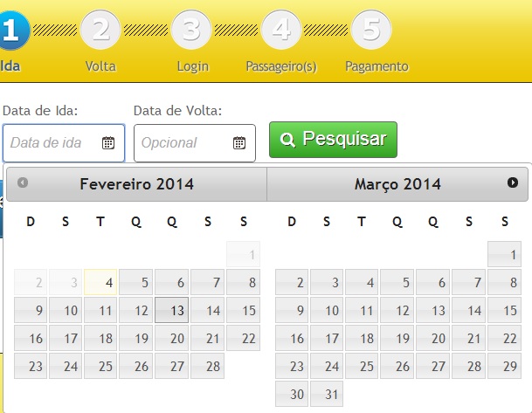
Task: Select February 20 in calendar
Action: (171, 338)
